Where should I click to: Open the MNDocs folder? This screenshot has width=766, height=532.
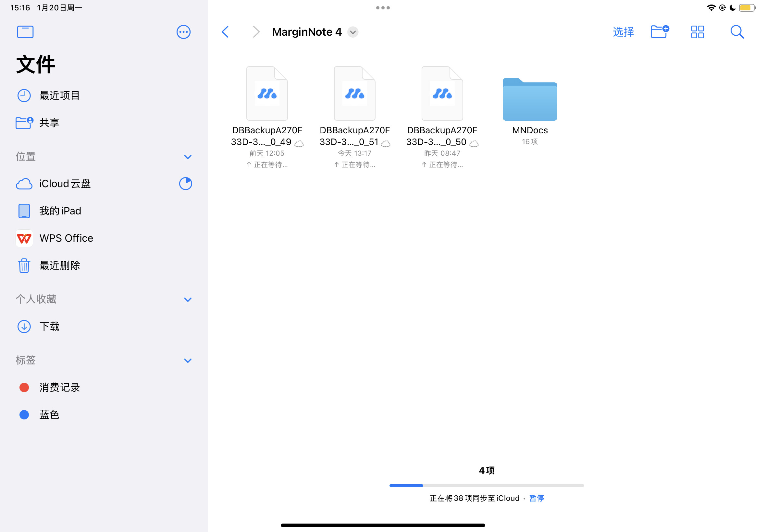click(x=530, y=99)
